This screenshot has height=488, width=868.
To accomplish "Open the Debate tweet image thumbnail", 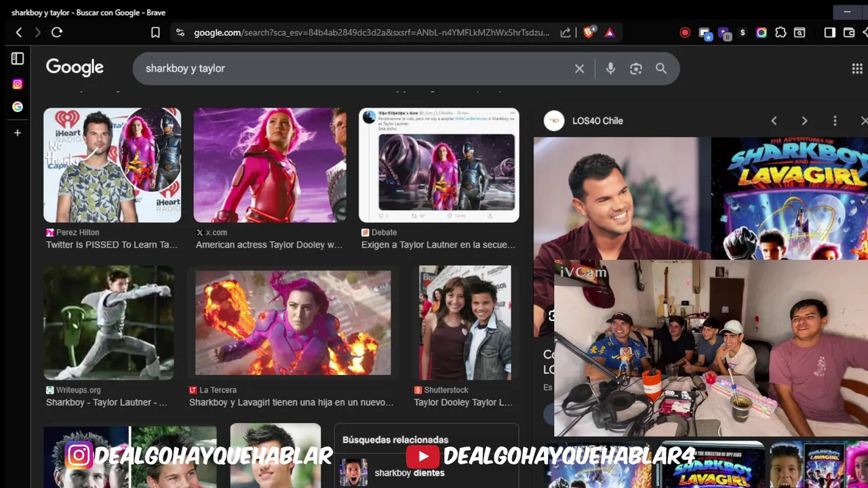I will pyautogui.click(x=439, y=165).
